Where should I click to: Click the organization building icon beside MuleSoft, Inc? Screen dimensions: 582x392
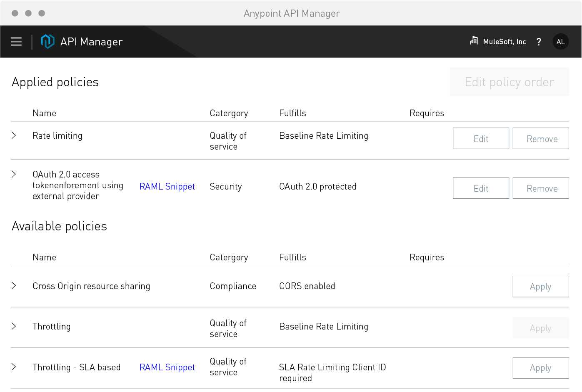(473, 41)
